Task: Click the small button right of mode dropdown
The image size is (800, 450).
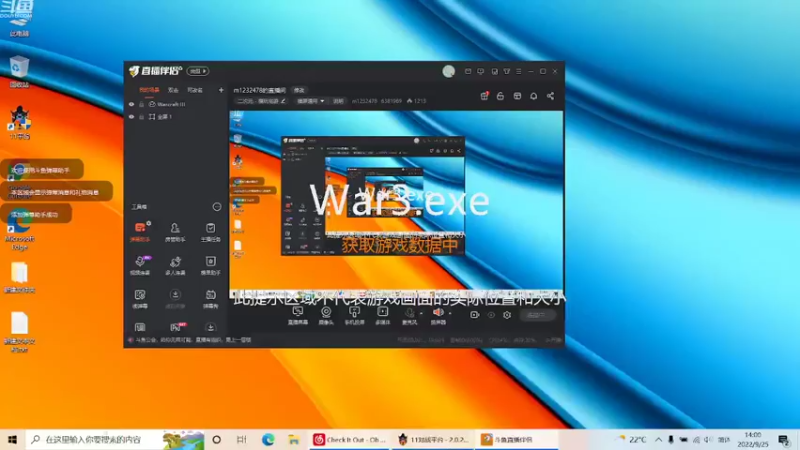Action: pos(338,101)
